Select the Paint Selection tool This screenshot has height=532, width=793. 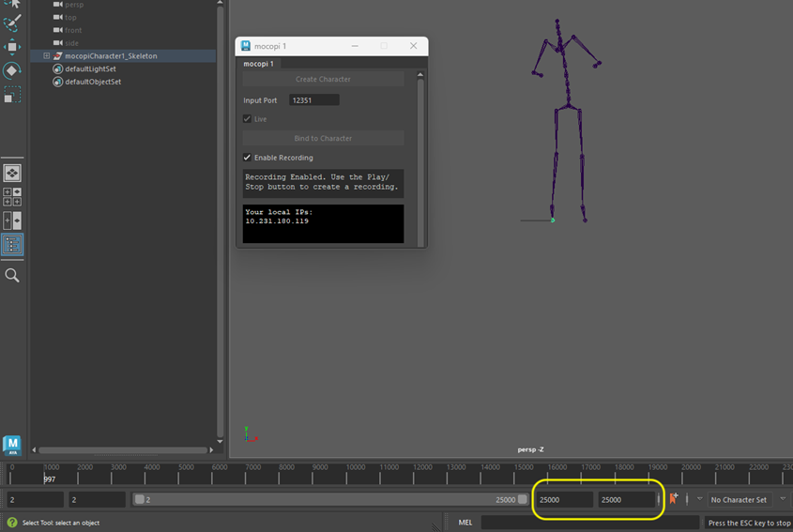click(x=12, y=23)
